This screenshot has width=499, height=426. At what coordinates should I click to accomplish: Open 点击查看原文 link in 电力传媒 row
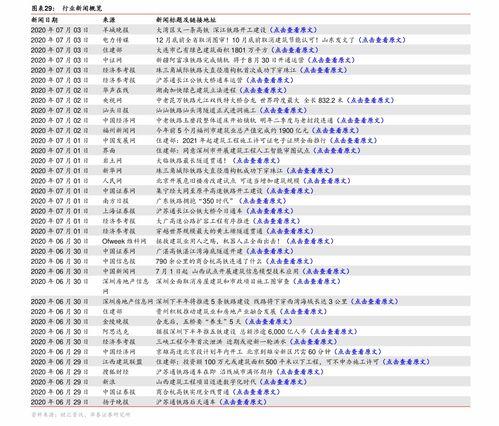click(x=382, y=40)
